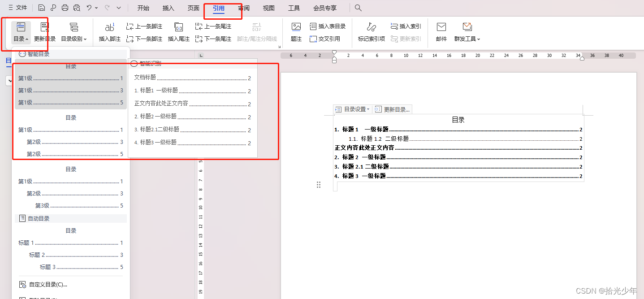This screenshot has height=299, width=644.
Task: Click the Caption (题注) icon
Action: [296, 28]
